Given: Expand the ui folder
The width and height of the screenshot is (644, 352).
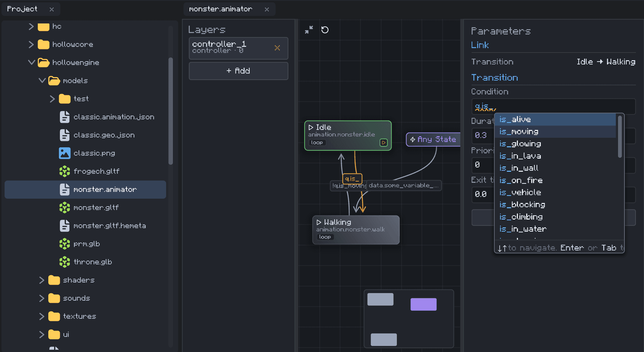Looking at the screenshot, I should [42, 335].
